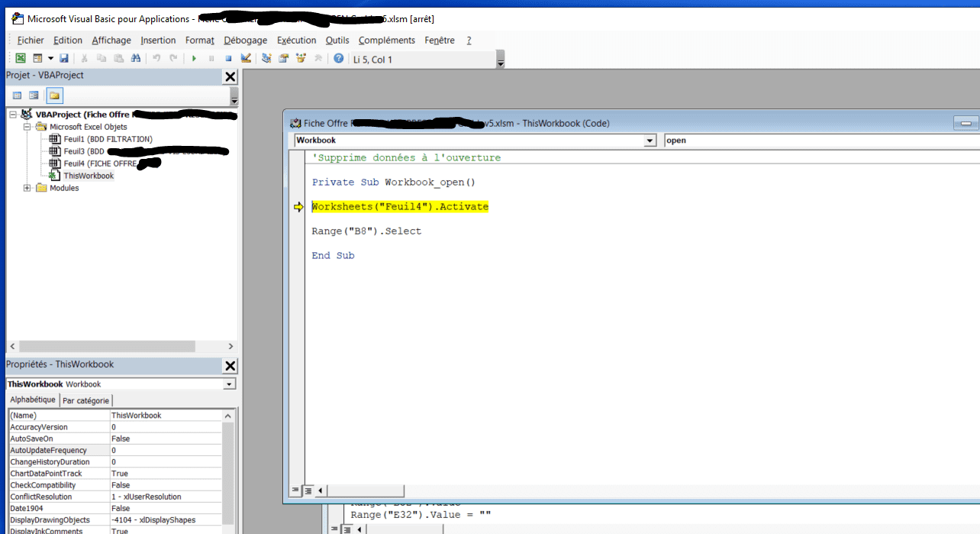Click the Cut (scissors) toolbar icon
This screenshot has width=980, height=534.
point(85,58)
